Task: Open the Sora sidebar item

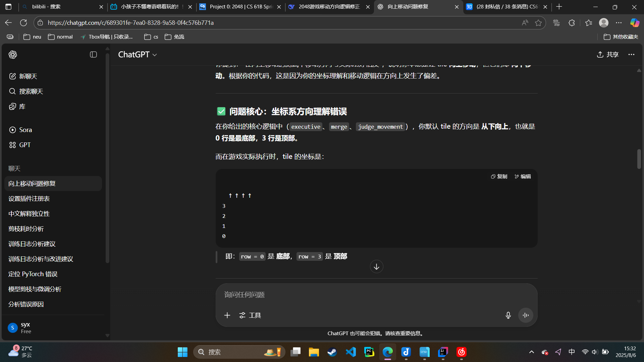Action: (x=25, y=130)
